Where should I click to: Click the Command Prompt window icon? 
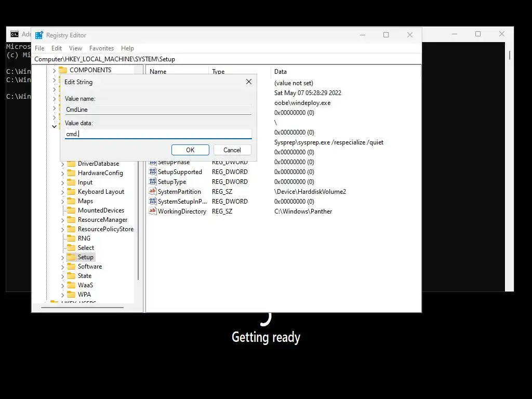[x=14, y=34]
